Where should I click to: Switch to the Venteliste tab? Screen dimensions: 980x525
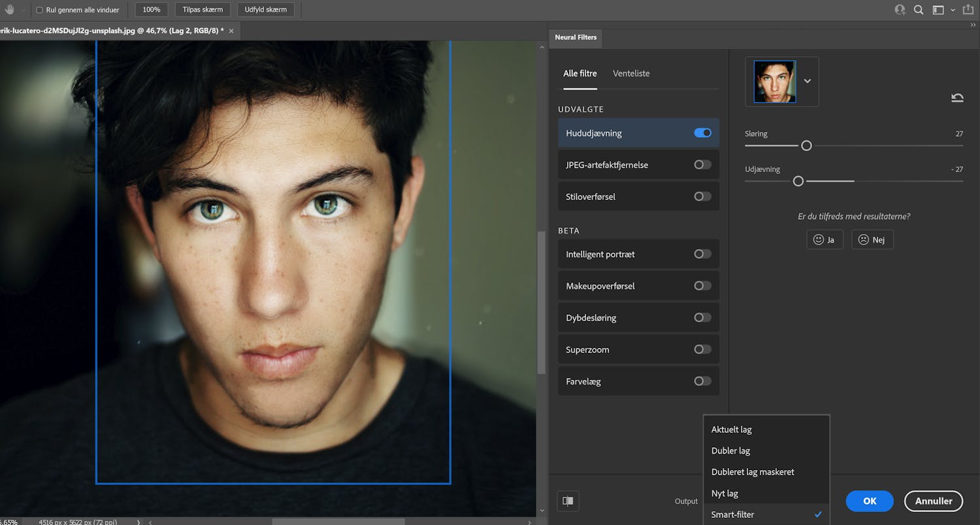click(631, 73)
